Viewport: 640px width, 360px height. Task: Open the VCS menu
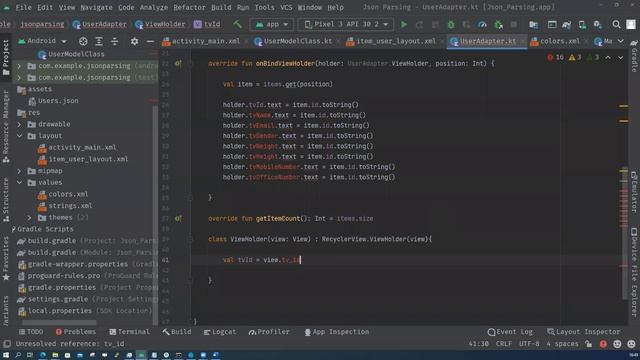pos(286,7)
